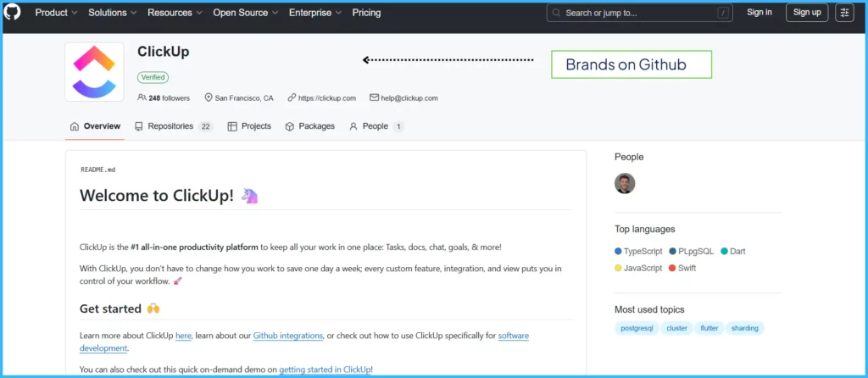Click the link icon beside clickup.com
Viewport: 868px width, 378px height.
[x=292, y=97]
